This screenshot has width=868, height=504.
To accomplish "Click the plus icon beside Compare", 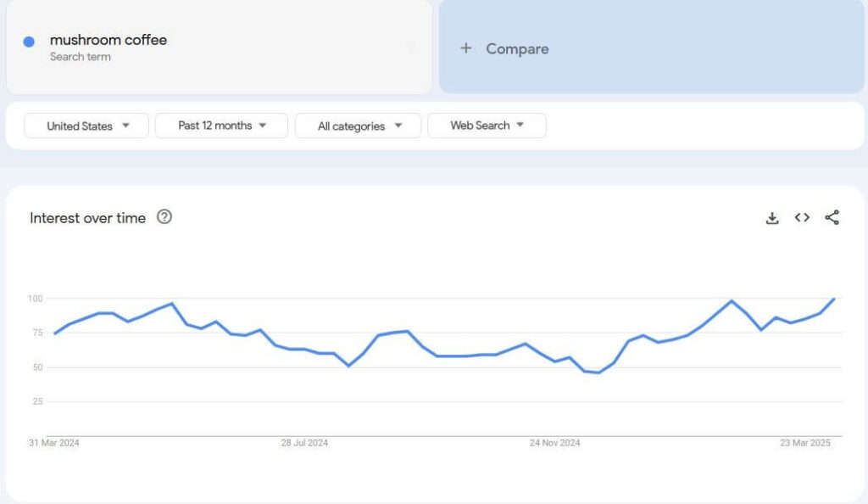I will [x=465, y=48].
